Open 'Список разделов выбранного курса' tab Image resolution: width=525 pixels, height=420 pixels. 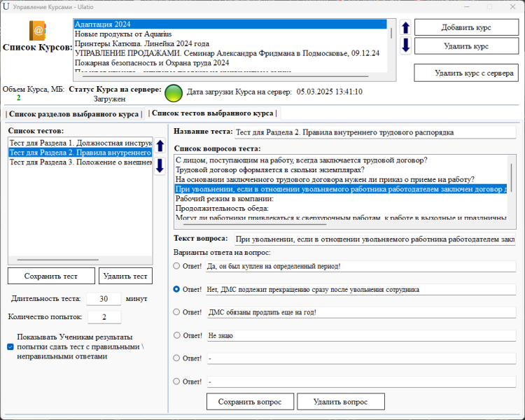click(x=73, y=114)
